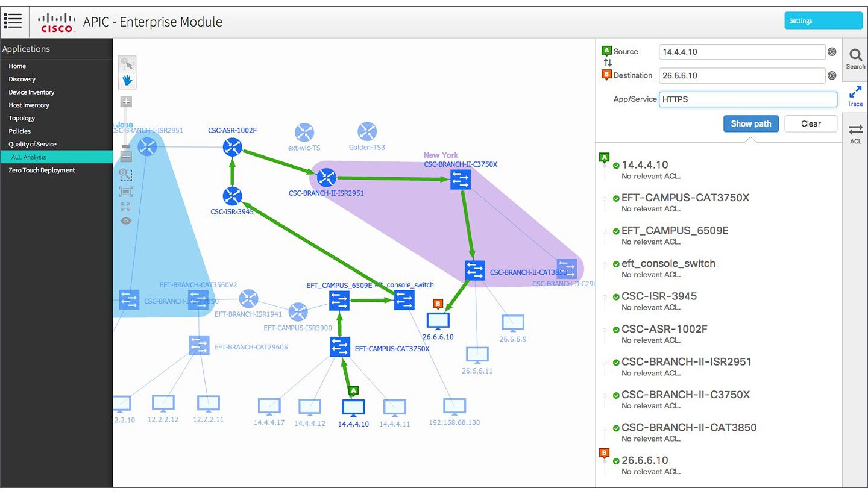Click the zoom in plus button
Viewport: 868px width, 494px height.
point(126,102)
